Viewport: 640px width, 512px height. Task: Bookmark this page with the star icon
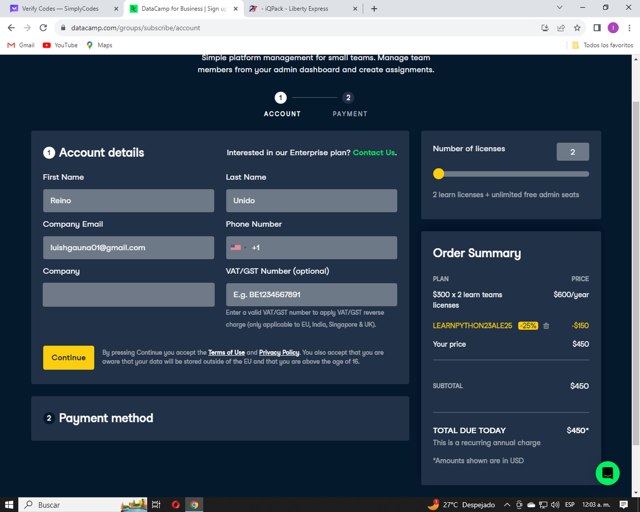(577, 28)
